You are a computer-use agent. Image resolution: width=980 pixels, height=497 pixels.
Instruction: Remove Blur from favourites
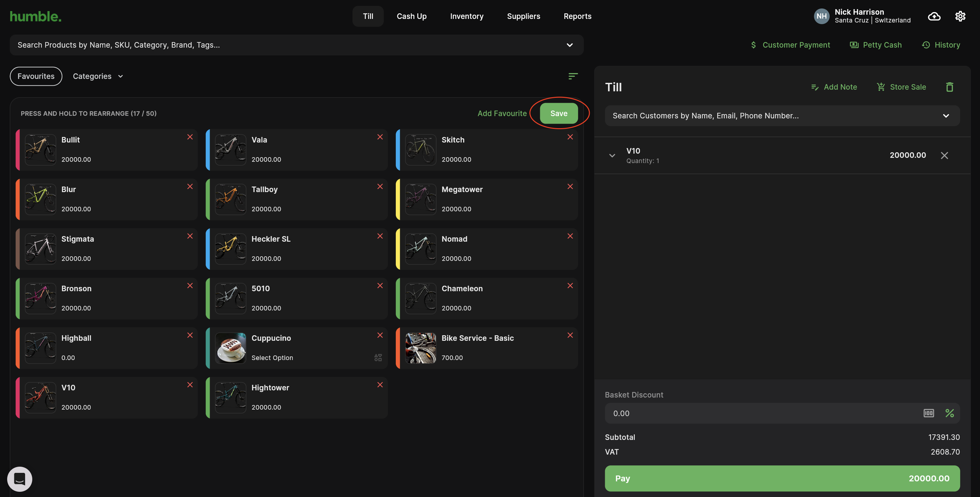pos(190,187)
